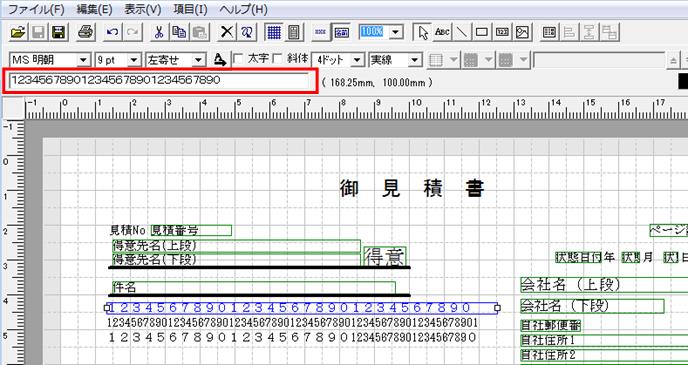Select the 得意先名(上段) field
The image size is (688, 365).
tap(236, 246)
